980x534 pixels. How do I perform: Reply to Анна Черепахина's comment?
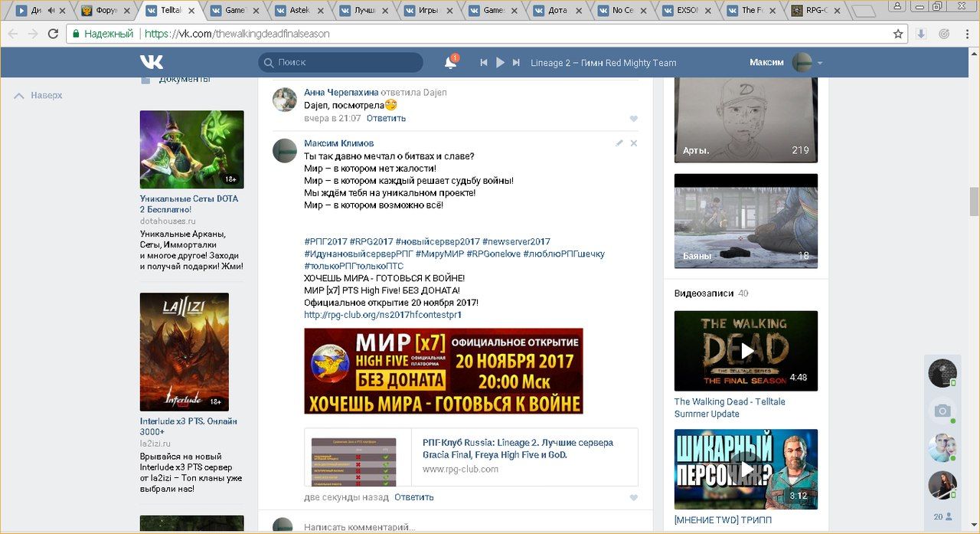click(386, 119)
